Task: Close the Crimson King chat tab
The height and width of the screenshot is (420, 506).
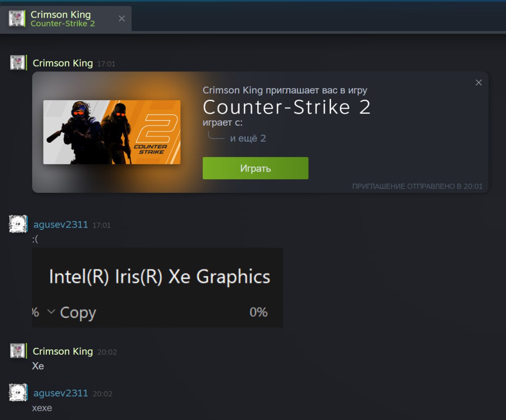Action: click(122, 19)
